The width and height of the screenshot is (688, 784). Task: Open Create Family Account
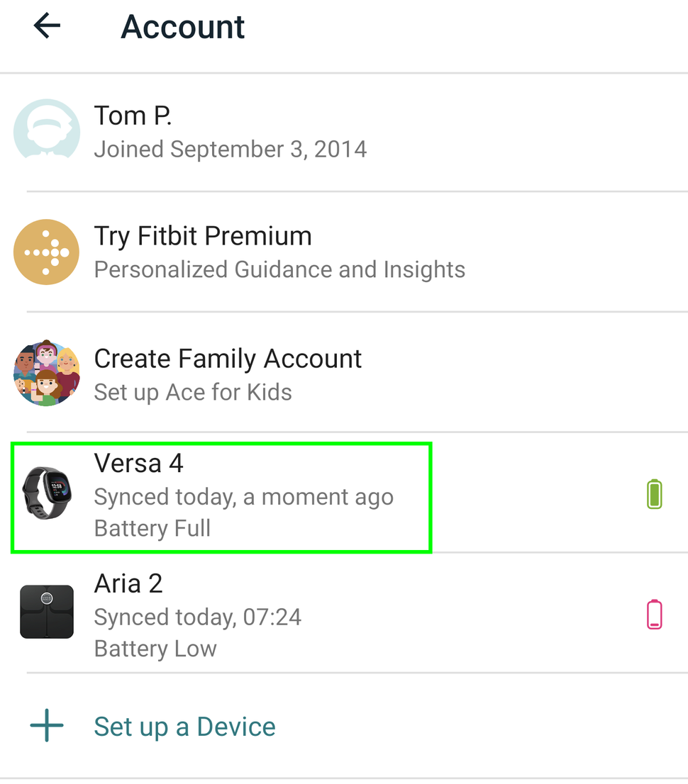[228, 359]
